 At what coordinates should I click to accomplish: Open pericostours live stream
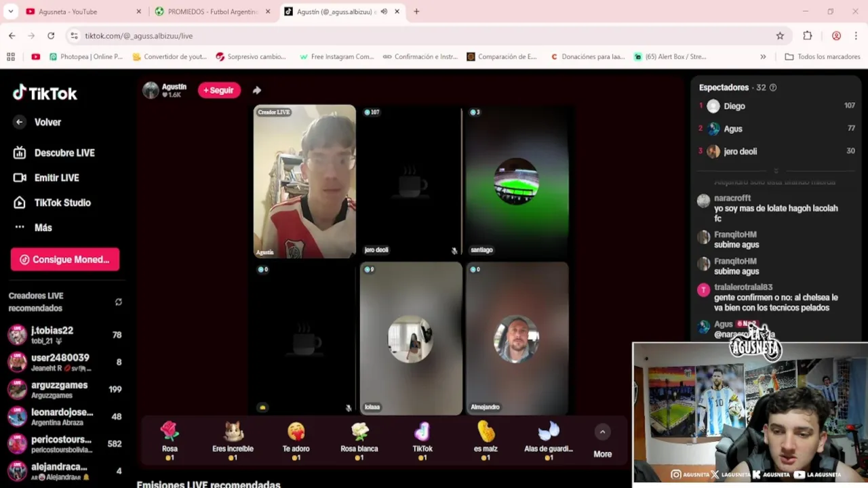(x=64, y=443)
